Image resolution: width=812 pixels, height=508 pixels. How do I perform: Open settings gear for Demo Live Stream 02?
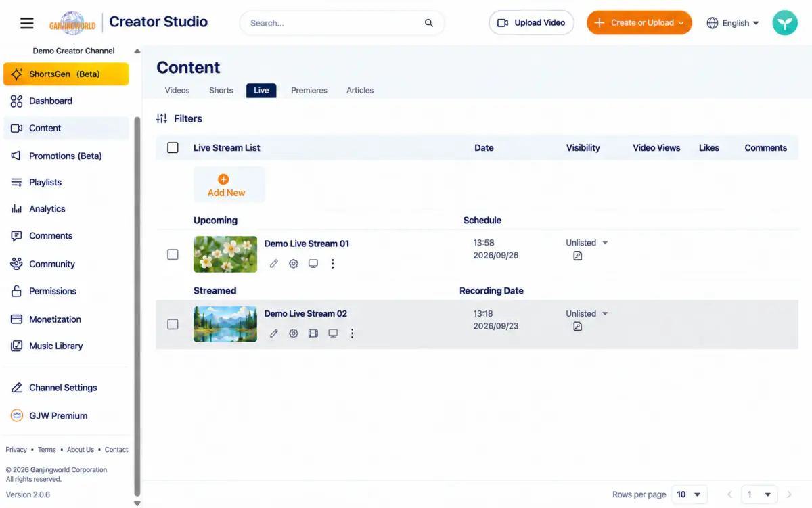[x=294, y=333]
